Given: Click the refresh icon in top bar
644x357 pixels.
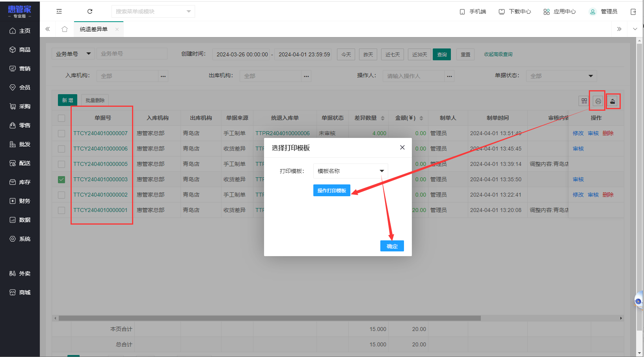Looking at the screenshot, I should click(90, 11).
